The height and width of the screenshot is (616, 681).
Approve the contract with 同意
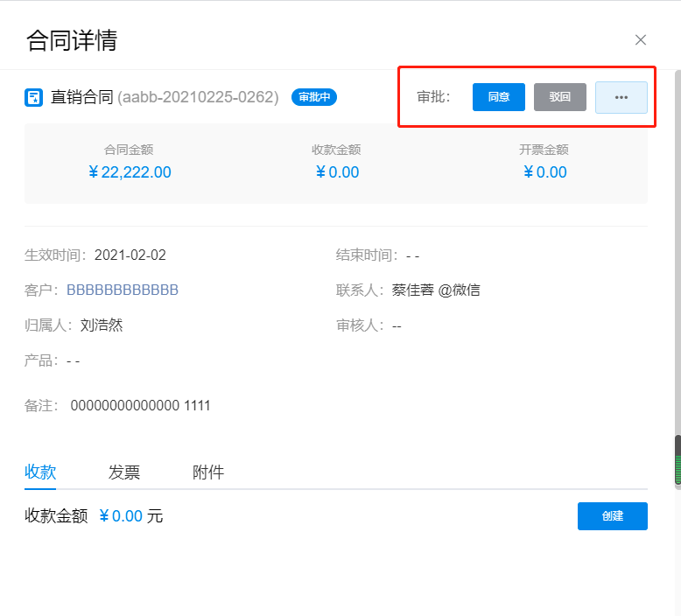pyautogui.click(x=498, y=97)
